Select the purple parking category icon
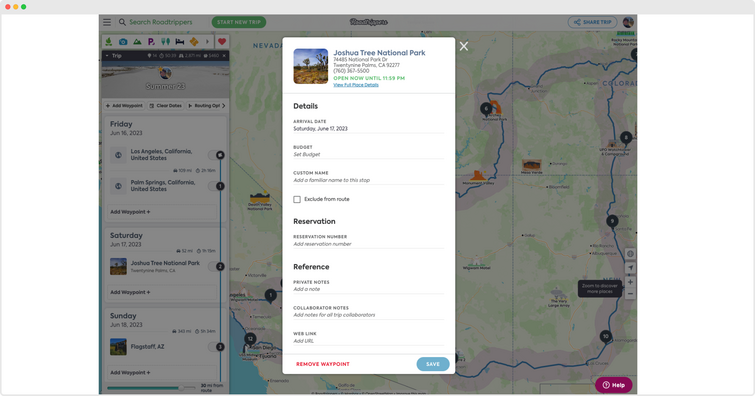Viewport: 755px width, 396px height. (151, 42)
